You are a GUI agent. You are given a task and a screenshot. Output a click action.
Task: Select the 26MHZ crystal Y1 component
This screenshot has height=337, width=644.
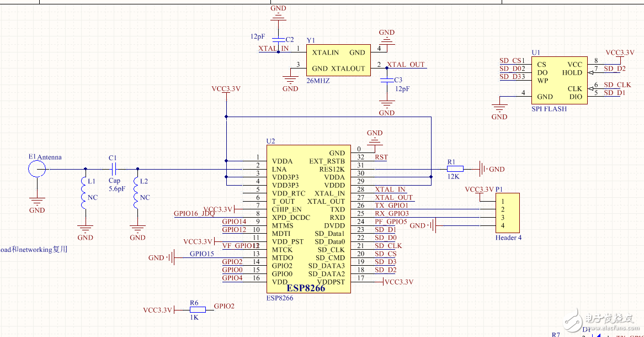tap(338, 60)
